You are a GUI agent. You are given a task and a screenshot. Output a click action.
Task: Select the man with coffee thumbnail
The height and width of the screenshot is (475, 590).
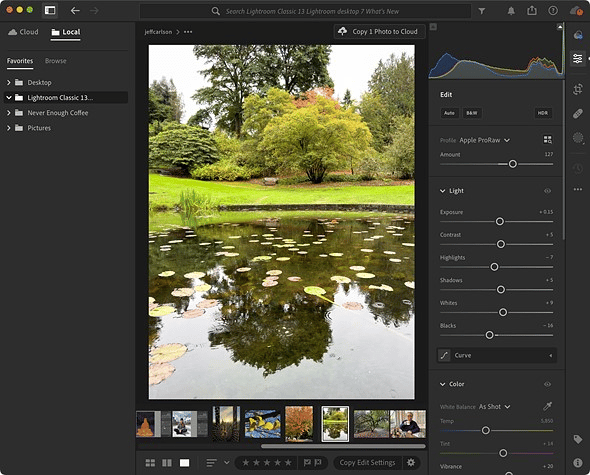tap(408, 423)
